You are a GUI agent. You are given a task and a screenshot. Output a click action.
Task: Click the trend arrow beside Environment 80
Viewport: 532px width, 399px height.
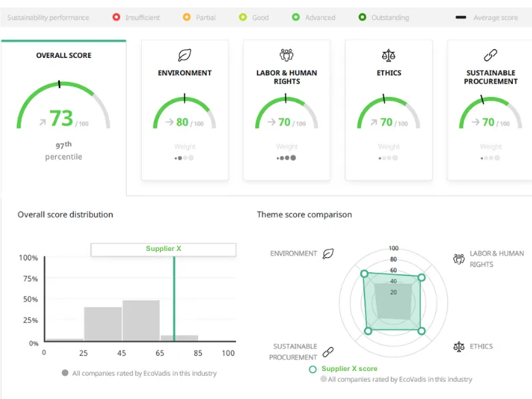click(169, 122)
